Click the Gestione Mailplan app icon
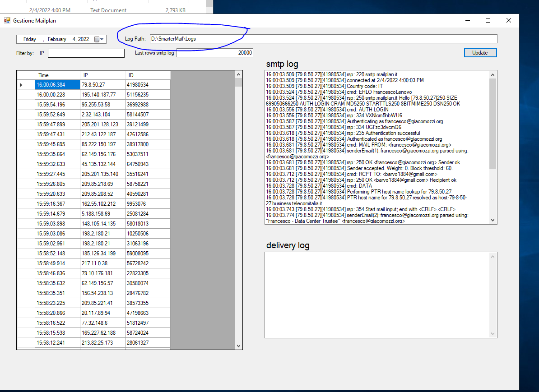 click(x=7, y=20)
